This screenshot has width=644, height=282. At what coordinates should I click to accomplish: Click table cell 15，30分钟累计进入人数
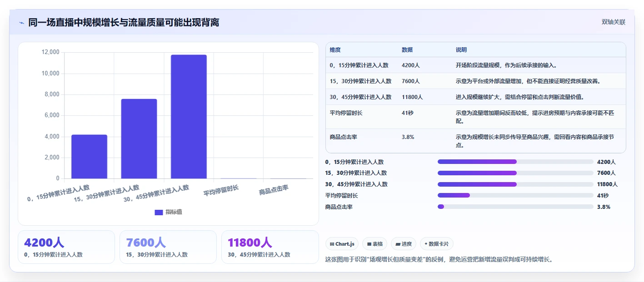point(360,81)
